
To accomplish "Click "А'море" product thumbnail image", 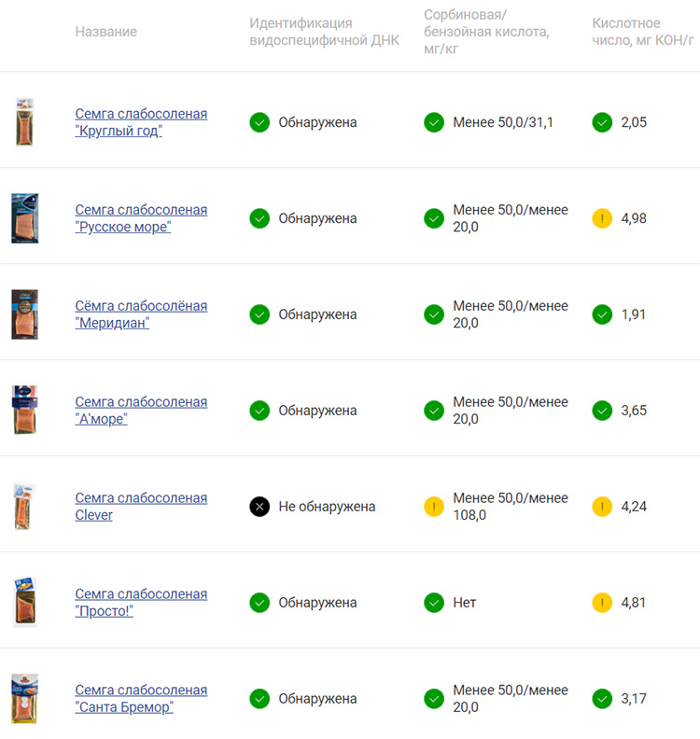I will click(x=24, y=411).
